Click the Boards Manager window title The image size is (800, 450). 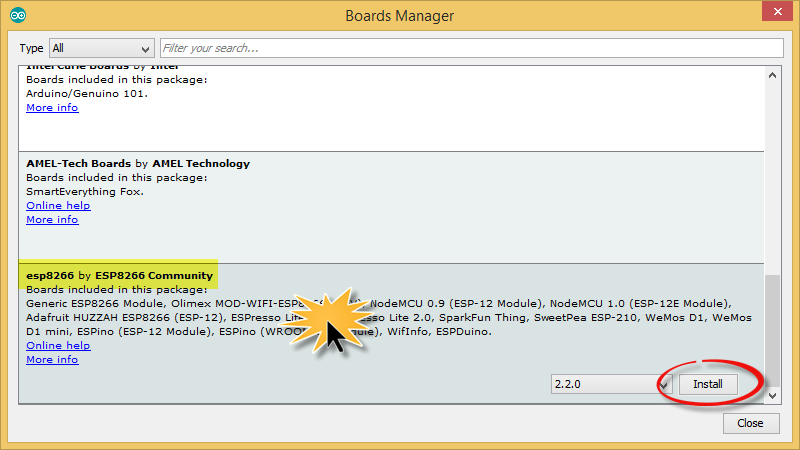(399, 16)
